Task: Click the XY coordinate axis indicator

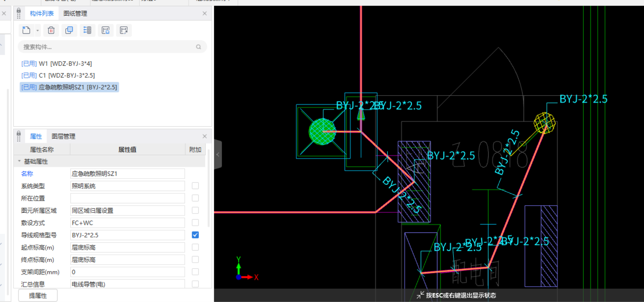Action: [x=247, y=269]
